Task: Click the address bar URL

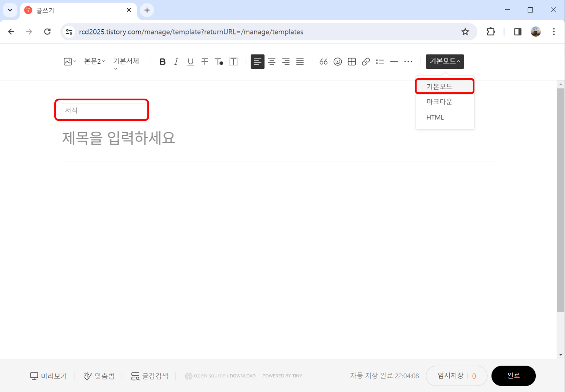Action: (x=191, y=32)
